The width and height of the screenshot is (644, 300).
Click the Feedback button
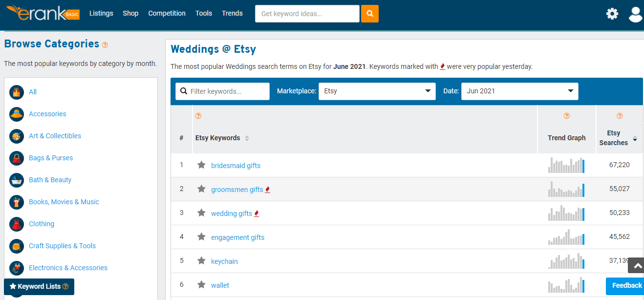click(x=625, y=286)
